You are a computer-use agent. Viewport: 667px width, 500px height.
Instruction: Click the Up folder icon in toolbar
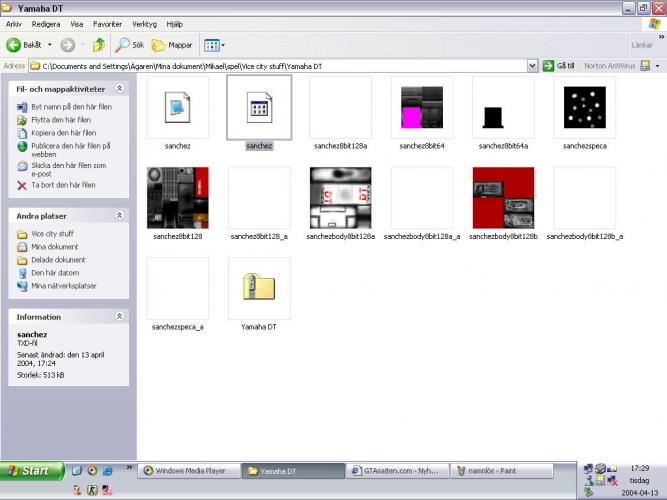pyautogui.click(x=99, y=45)
